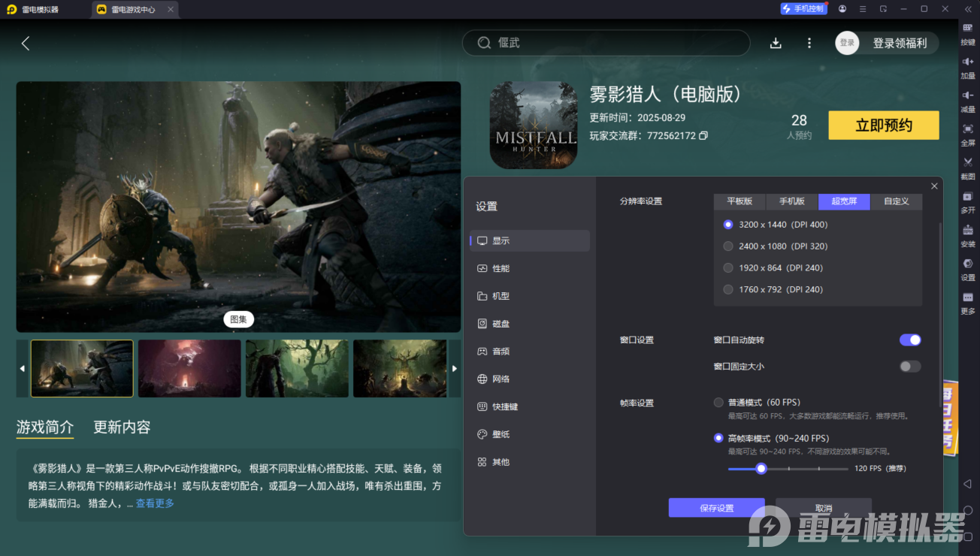980x556 pixels.
Task: Click the 保存设置 button
Action: (716, 508)
